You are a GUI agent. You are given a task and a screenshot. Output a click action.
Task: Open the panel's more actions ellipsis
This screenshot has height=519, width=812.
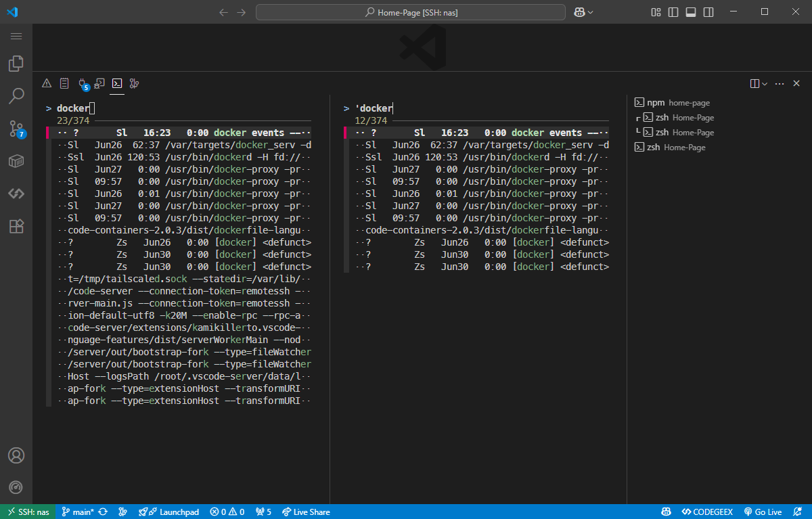[x=779, y=83]
